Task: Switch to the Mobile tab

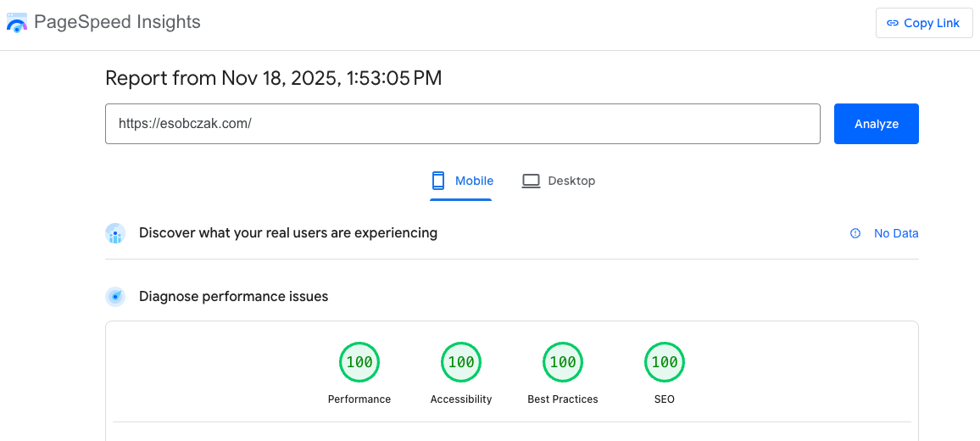Action: point(461,181)
